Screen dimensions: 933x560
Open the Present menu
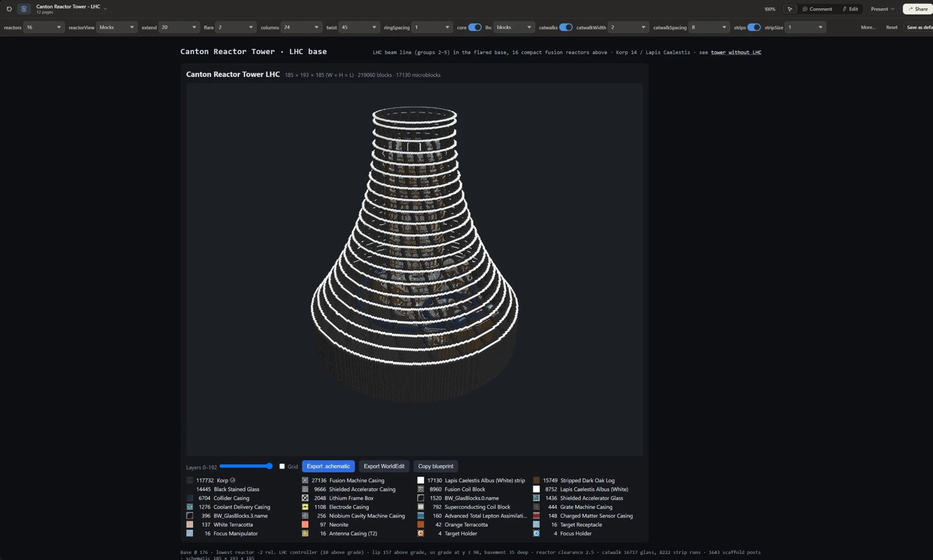click(x=882, y=9)
